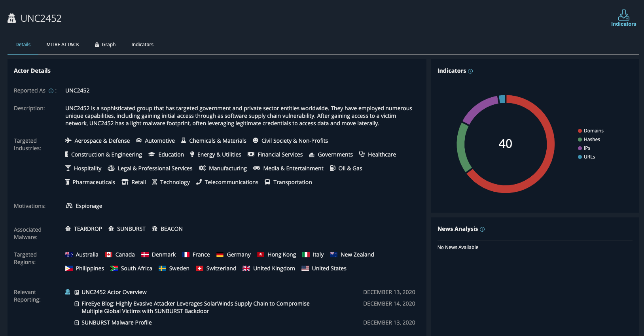Screen dimensions: 644x336
Task: Open the FireEye Blog SolarWinds report
Action: pos(195,308)
